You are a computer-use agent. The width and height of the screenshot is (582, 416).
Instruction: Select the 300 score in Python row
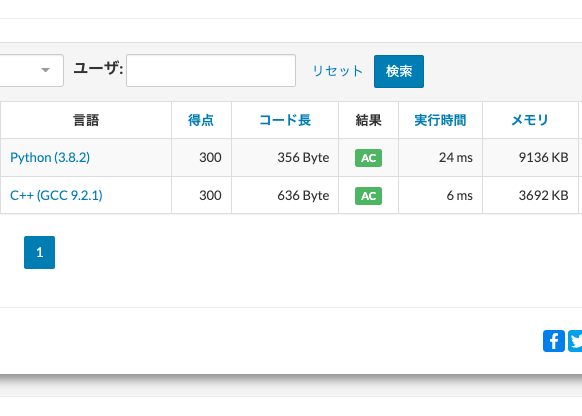(210, 157)
